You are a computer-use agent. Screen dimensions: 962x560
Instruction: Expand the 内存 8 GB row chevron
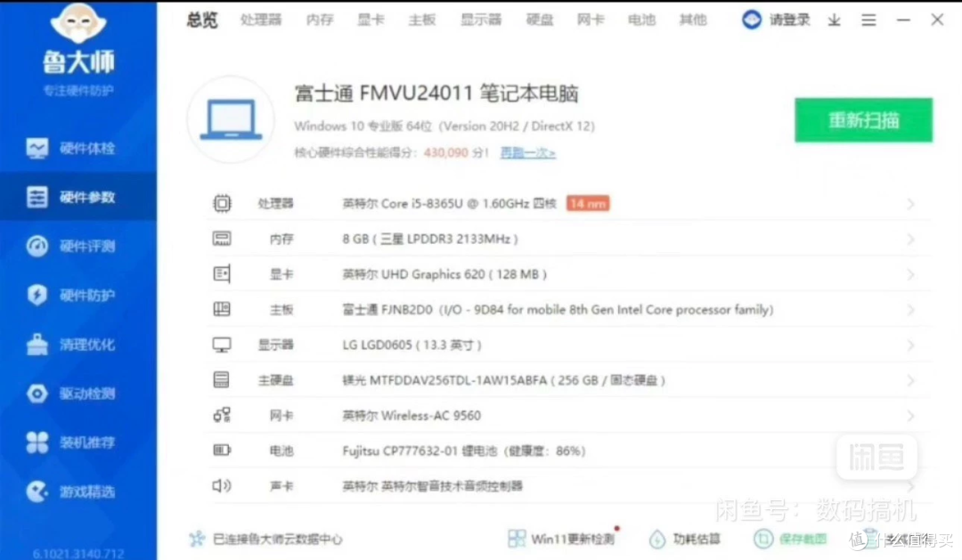pos(910,239)
